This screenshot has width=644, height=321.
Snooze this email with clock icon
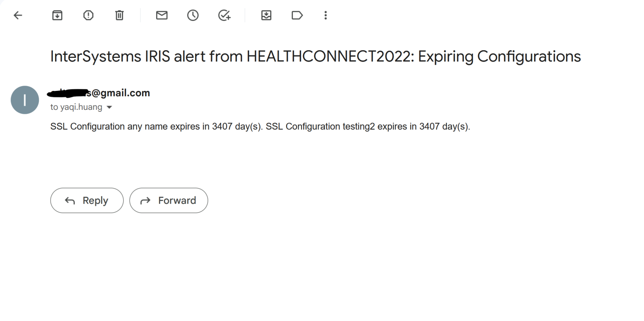click(x=193, y=16)
